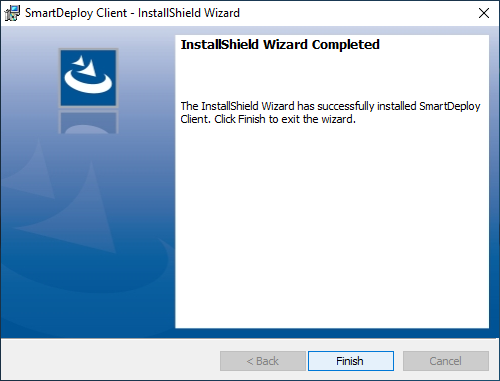Click the "SmartDeploy Client - InstallShield Wizard" window title
This screenshot has width=500, height=381.
(132, 13)
